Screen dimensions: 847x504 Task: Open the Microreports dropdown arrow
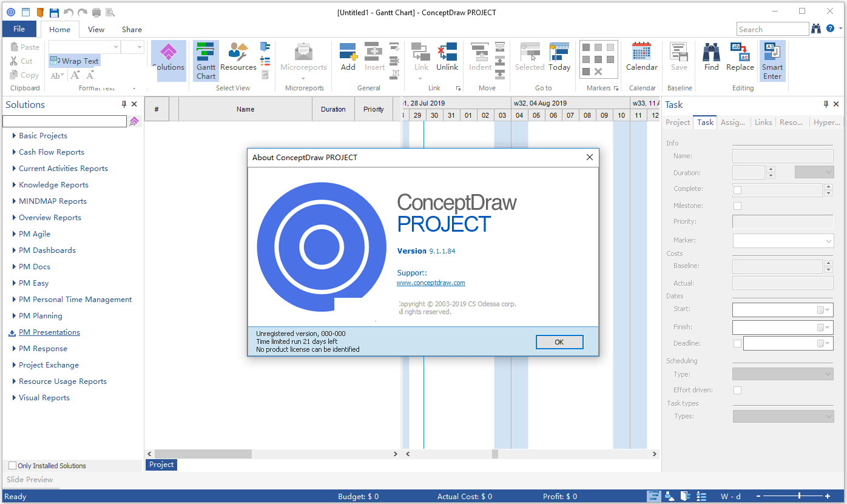pyautogui.click(x=303, y=78)
